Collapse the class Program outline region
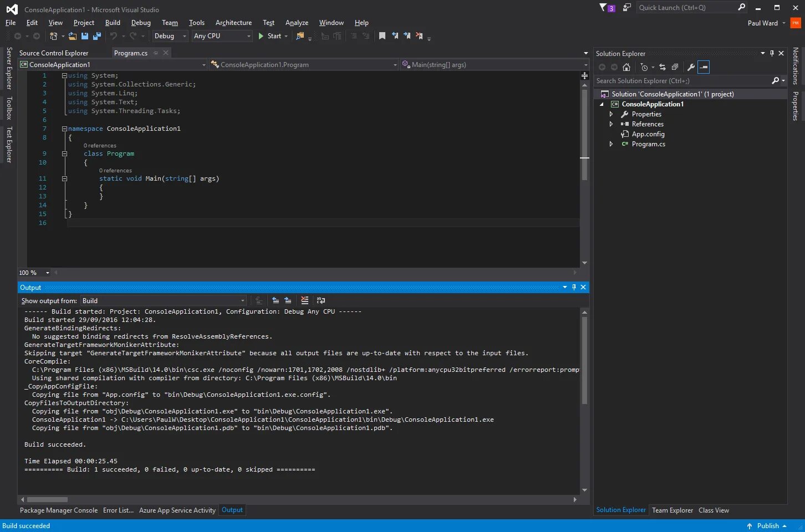The height and width of the screenshot is (532, 805). 64,154
